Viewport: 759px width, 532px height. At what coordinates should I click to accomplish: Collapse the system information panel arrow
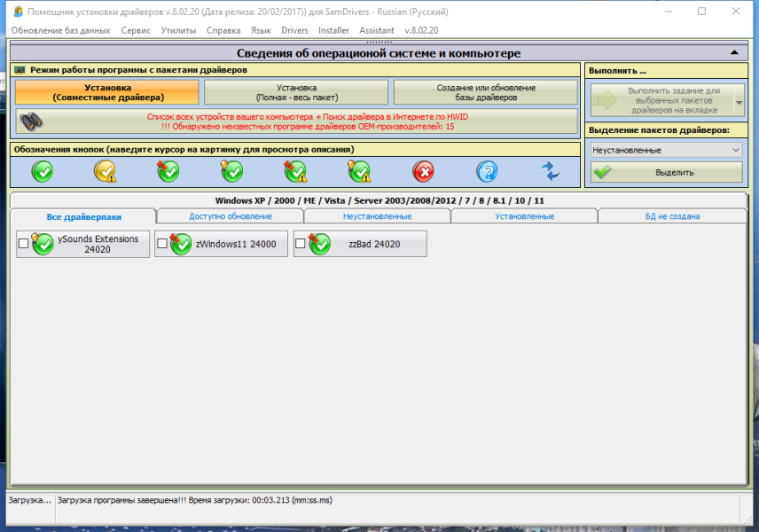pyautogui.click(x=734, y=53)
